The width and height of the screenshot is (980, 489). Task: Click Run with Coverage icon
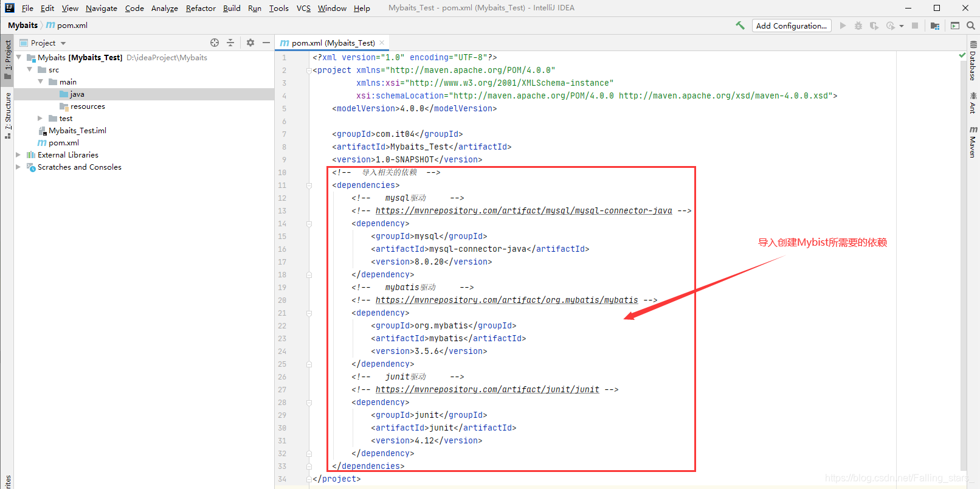pyautogui.click(x=874, y=26)
